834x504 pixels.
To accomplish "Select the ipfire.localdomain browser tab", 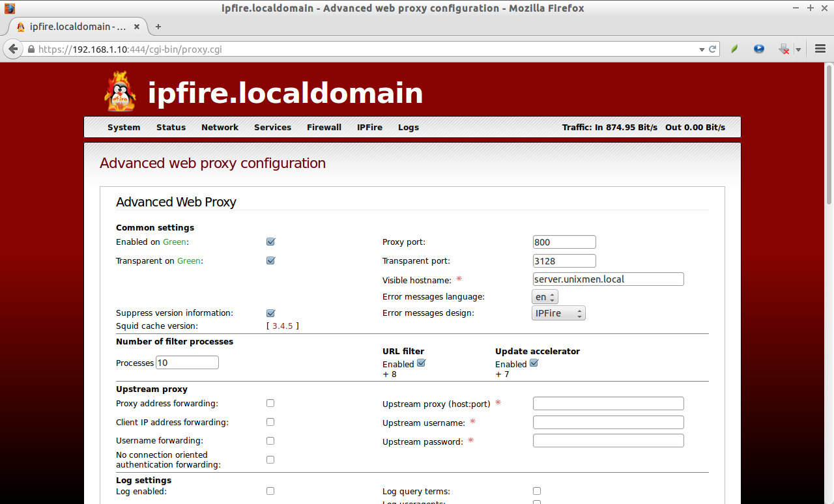I will click(x=76, y=27).
